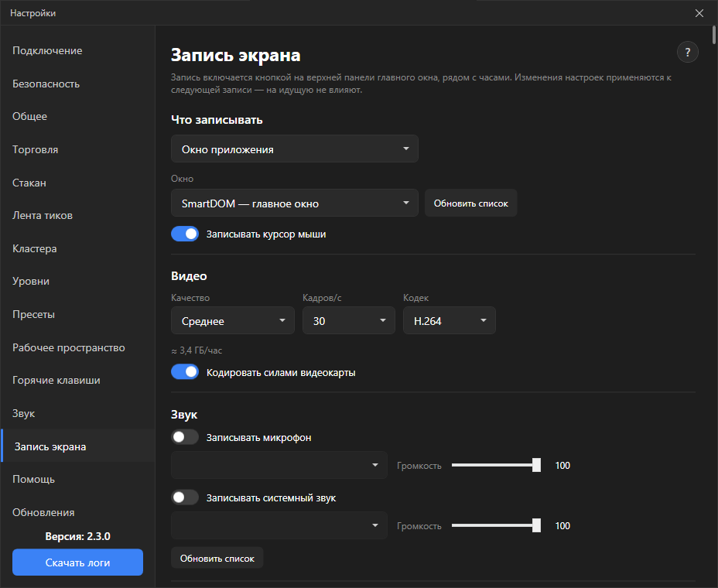Expand the SmartDOM — главное окно dropdown
The height and width of the screenshot is (588, 718).
(295, 203)
